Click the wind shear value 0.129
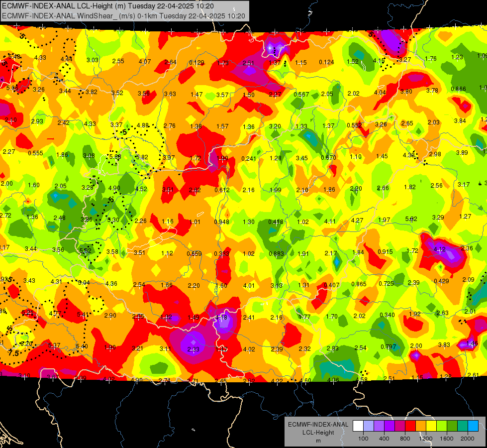 tap(196, 63)
